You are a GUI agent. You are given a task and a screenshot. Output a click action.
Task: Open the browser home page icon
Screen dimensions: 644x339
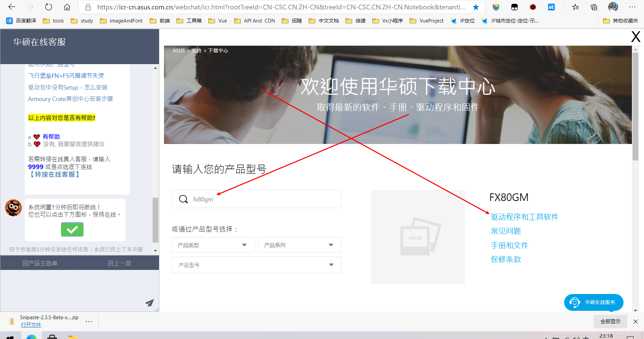67,7
